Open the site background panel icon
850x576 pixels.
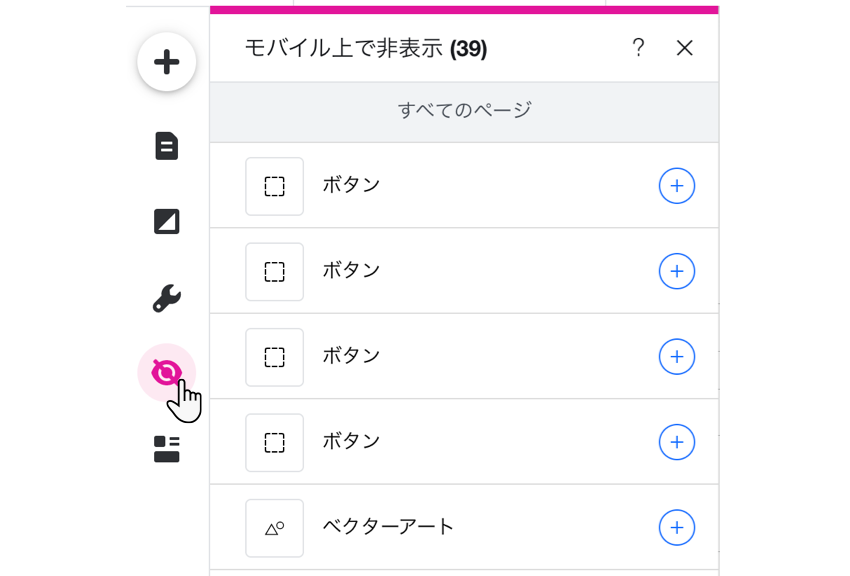click(167, 222)
